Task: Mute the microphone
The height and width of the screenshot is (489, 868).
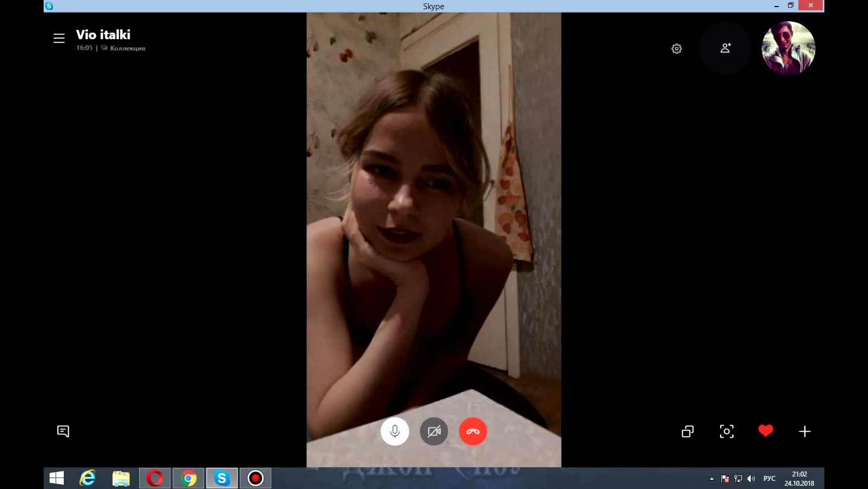Action: [x=395, y=431]
